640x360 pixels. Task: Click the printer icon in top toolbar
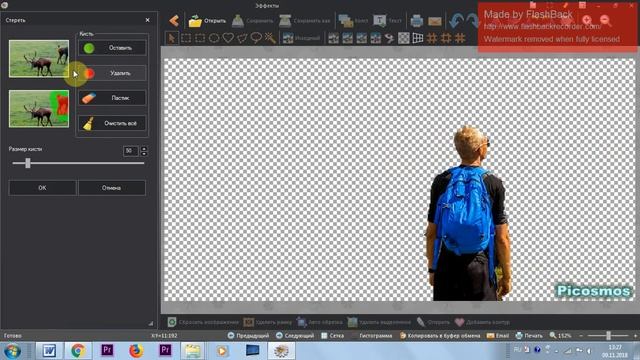coord(417,21)
